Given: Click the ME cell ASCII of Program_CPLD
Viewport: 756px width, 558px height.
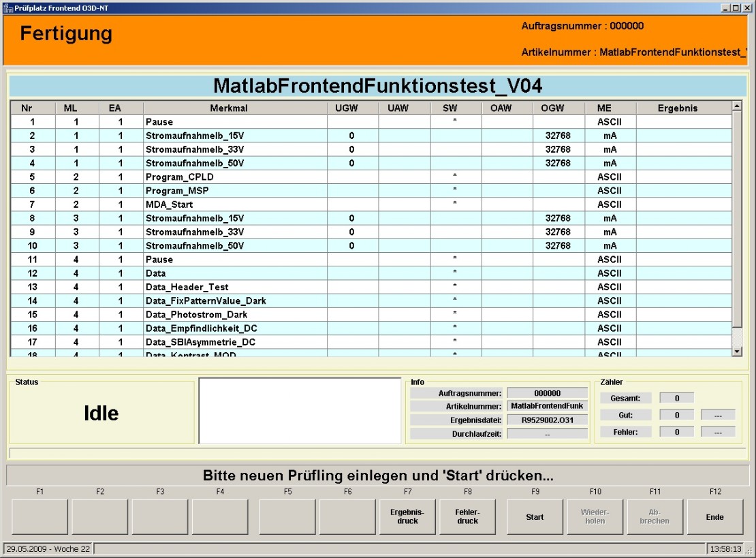Looking at the screenshot, I should click(610, 177).
